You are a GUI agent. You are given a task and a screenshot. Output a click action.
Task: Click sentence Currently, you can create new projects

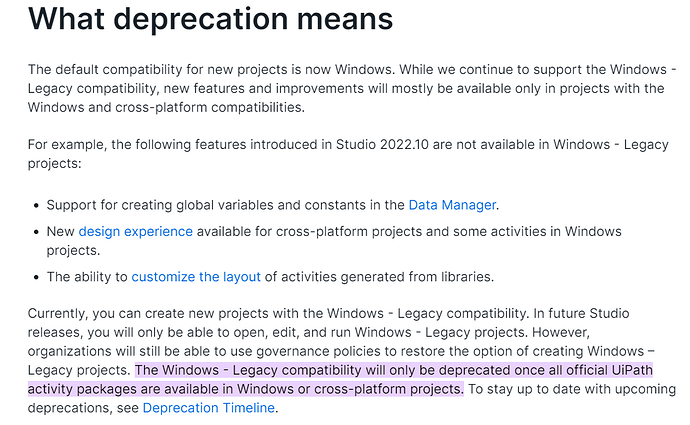click(279, 313)
